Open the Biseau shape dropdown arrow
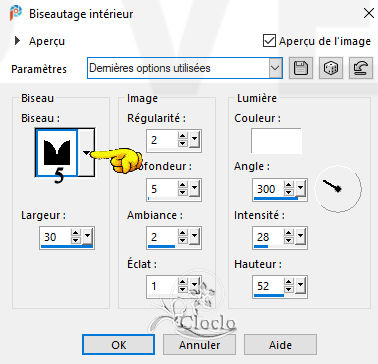Image resolution: width=378 pixels, height=364 pixels. [x=86, y=153]
